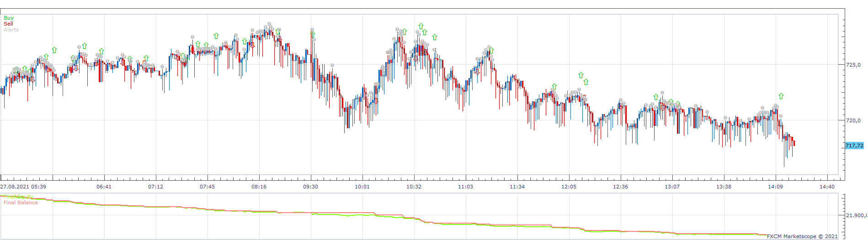Click the 11:03 time axis label
868x240 pixels.
pyautogui.click(x=465, y=187)
